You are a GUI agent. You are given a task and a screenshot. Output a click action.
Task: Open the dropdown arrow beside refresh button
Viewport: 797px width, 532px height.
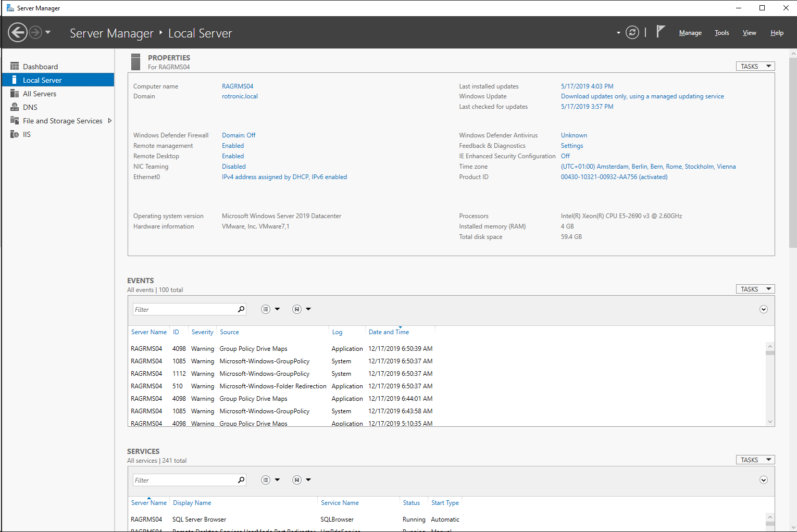point(618,33)
